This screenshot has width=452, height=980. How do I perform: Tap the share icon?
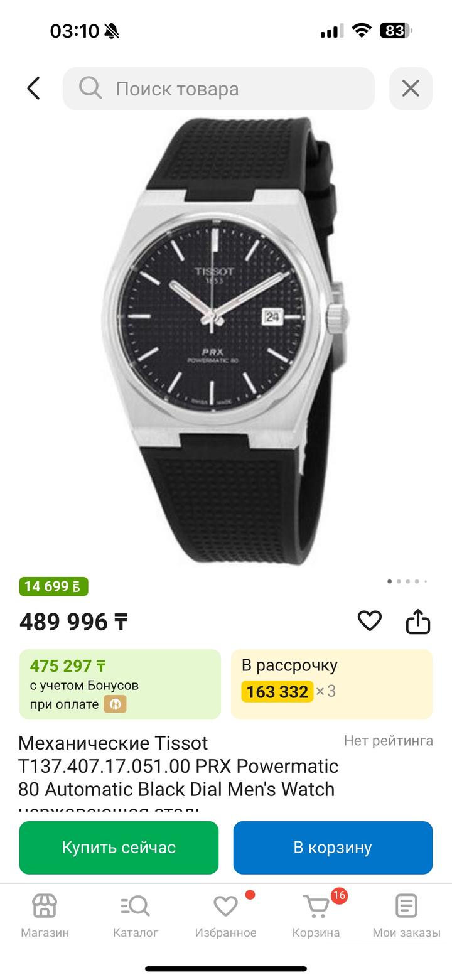pyautogui.click(x=418, y=622)
